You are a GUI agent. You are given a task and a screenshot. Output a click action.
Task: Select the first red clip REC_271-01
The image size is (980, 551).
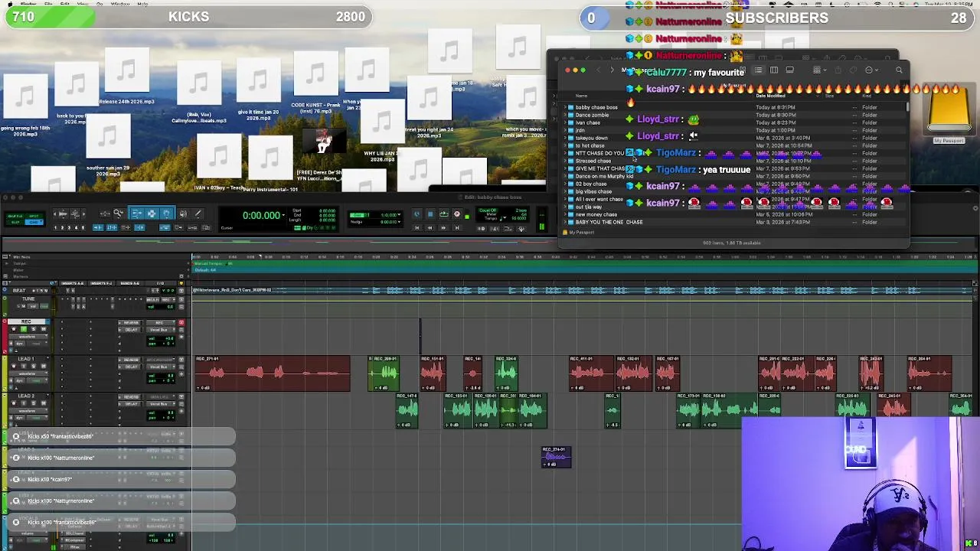[x=273, y=373]
